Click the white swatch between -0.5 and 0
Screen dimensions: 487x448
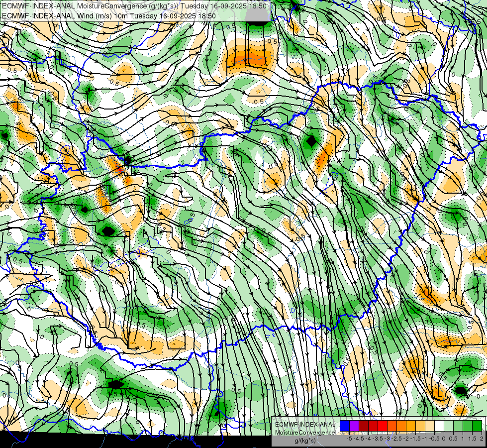coord(439,426)
